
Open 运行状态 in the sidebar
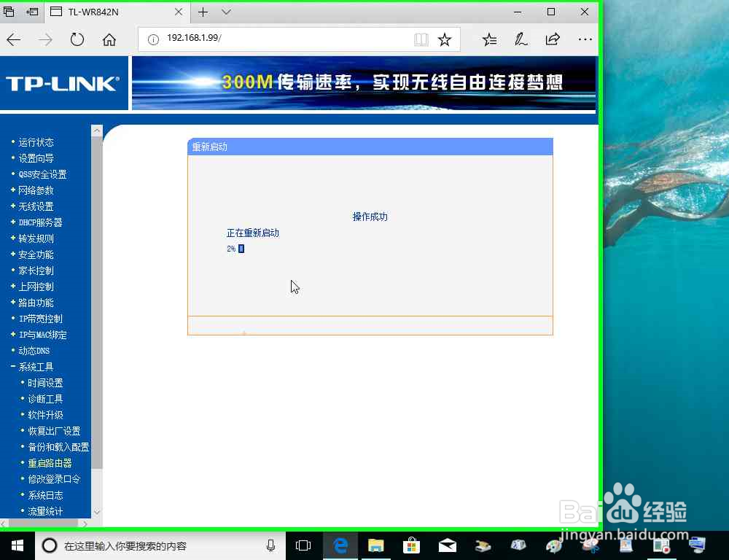click(x=36, y=142)
